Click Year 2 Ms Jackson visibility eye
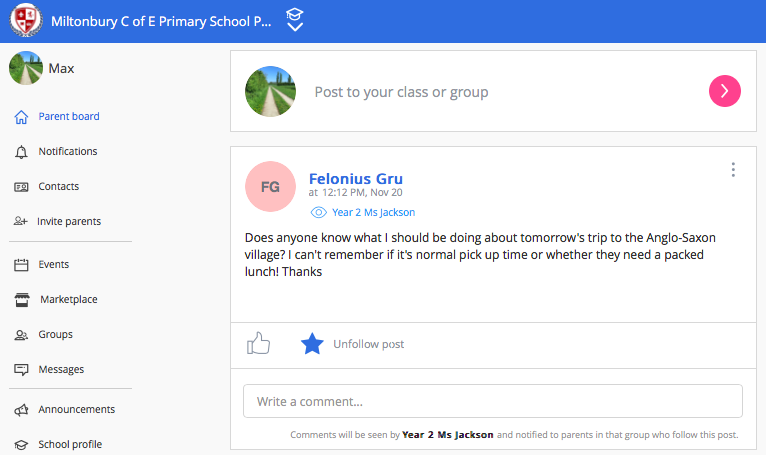 [319, 213]
